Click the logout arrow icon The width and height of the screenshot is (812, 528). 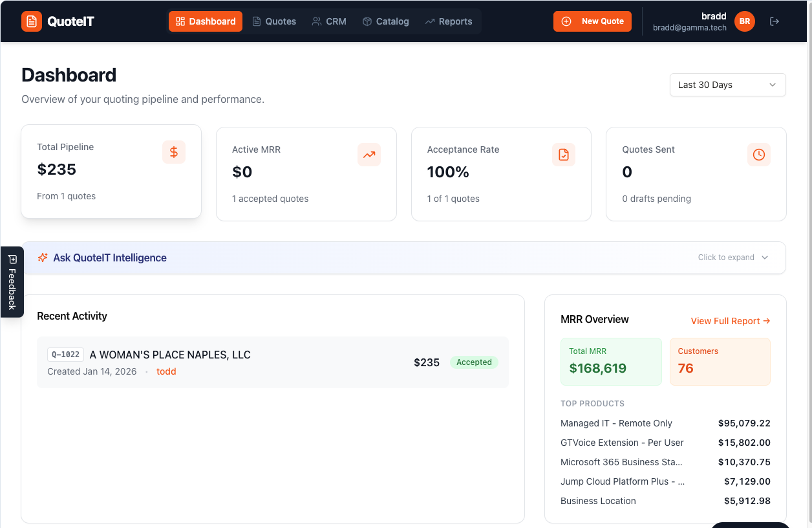[775, 21]
